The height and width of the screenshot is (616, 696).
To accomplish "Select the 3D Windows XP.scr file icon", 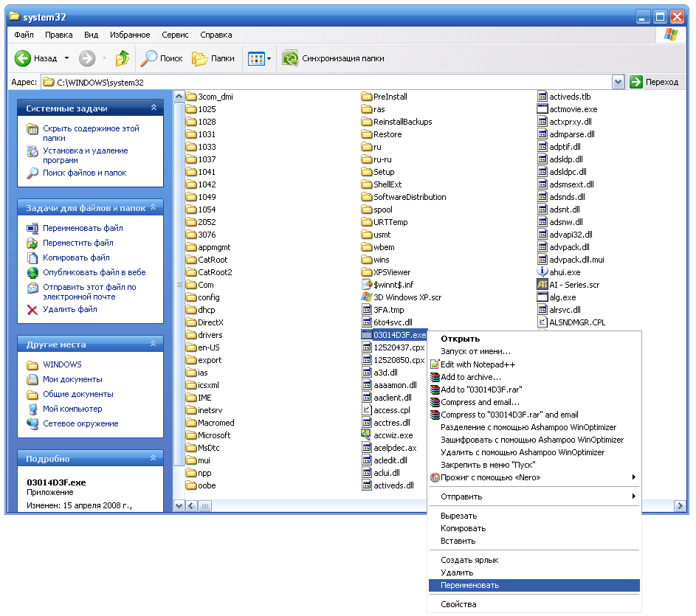I will pyautogui.click(x=367, y=297).
